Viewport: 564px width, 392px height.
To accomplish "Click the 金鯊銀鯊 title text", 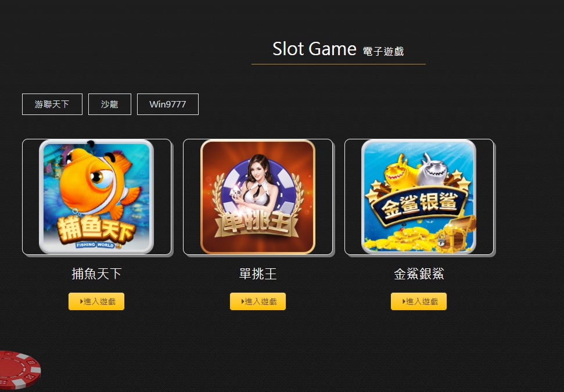I will point(419,274).
